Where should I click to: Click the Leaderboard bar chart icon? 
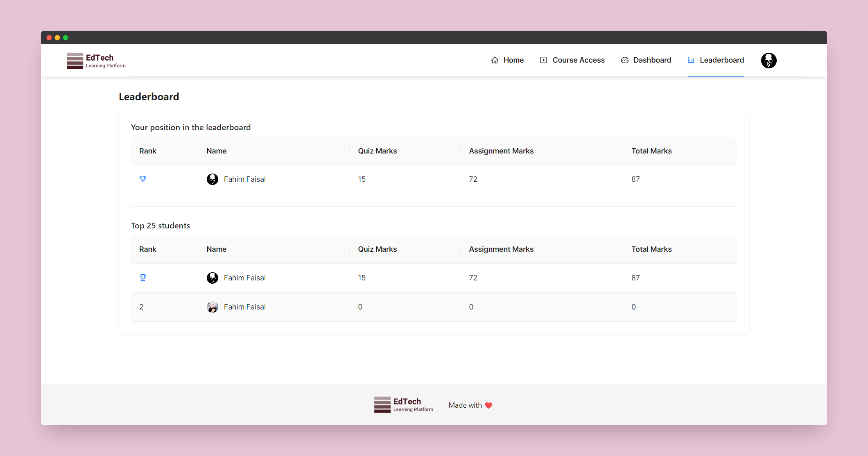tap(691, 60)
